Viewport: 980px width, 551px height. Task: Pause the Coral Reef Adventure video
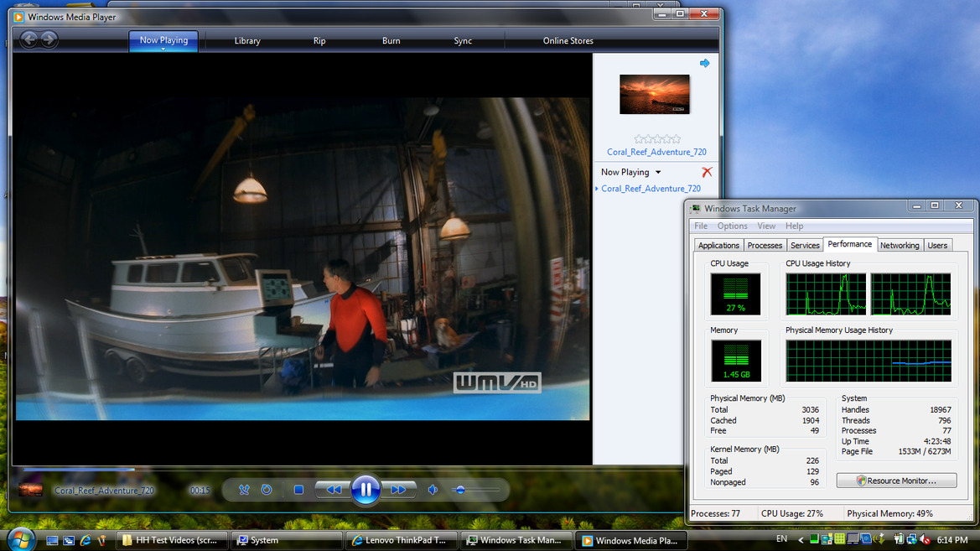[366, 490]
